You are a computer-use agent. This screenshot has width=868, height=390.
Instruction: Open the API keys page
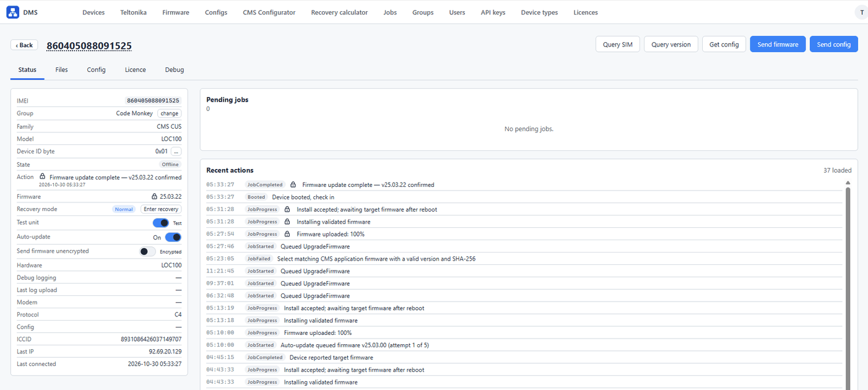click(493, 12)
